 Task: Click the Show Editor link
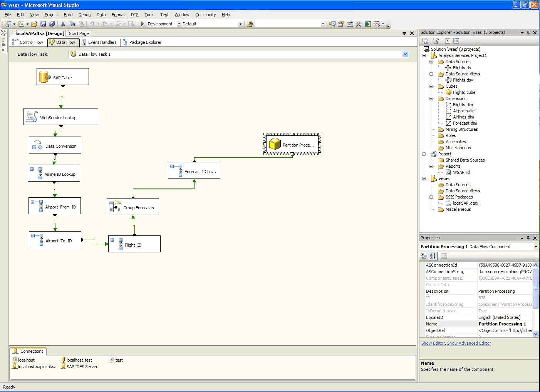click(x=433, y=343)
